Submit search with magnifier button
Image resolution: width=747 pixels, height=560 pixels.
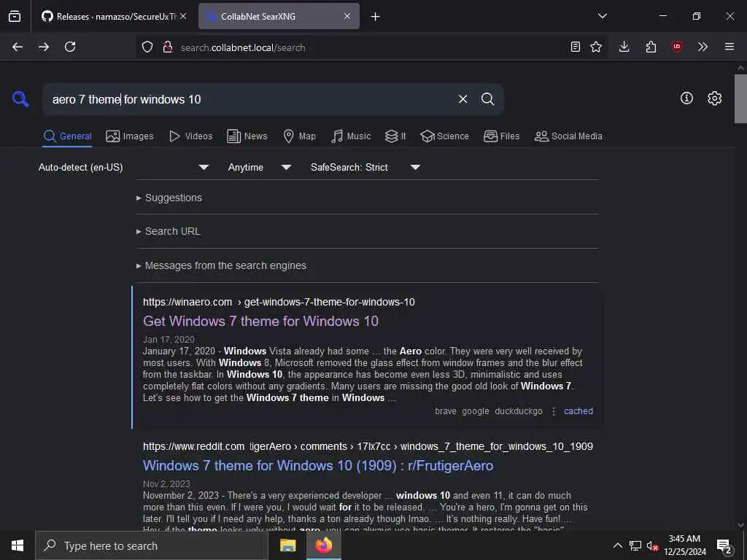pyautogui.click(x=487, y=99)
